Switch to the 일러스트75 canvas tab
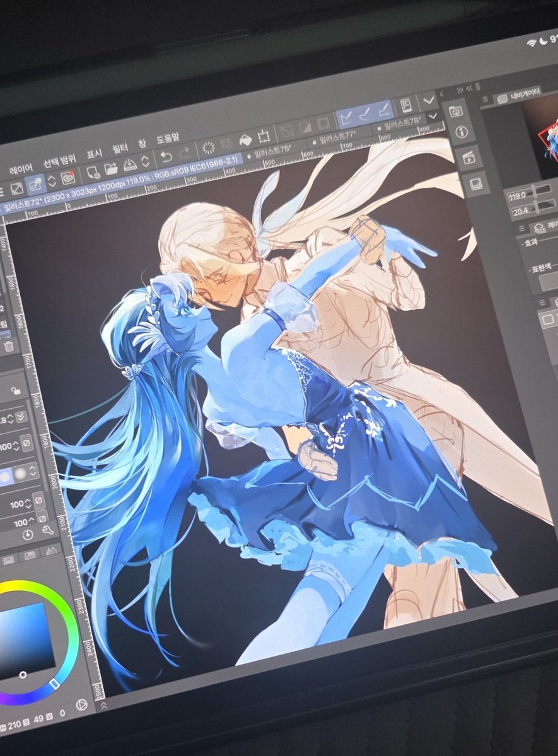 pyautogui.click(x=269, y=151)
